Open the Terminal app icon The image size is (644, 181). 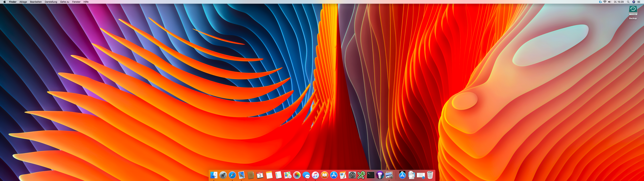coord(370,175)
